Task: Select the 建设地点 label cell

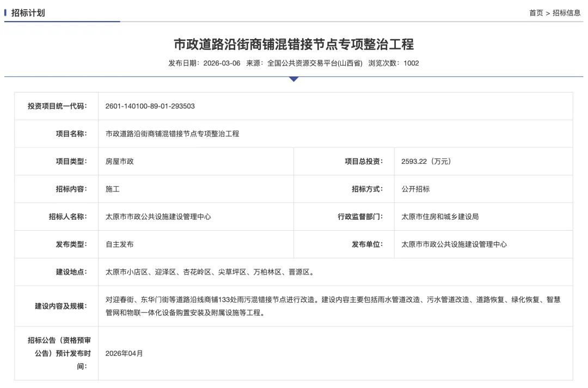Action: [x=57, y=272]
